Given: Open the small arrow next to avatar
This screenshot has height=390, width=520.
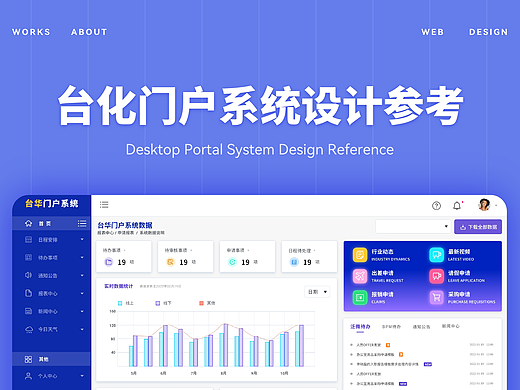Looking at the screenshot, I should [496, 205].
